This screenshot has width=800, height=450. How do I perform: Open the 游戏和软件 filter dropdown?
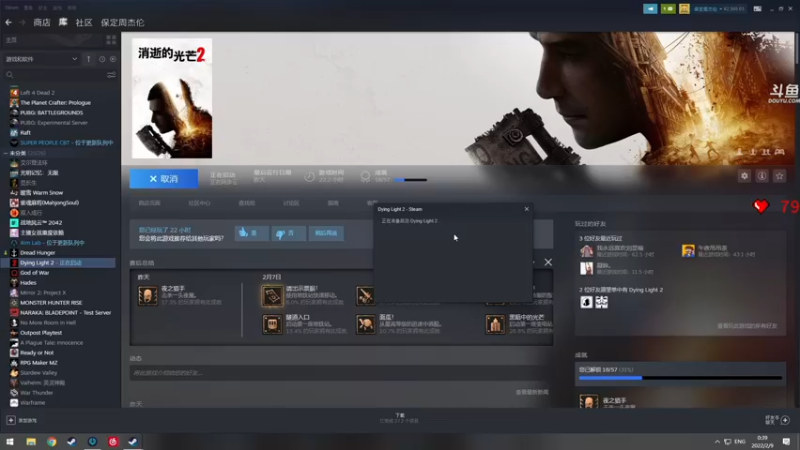pos(41,59)
